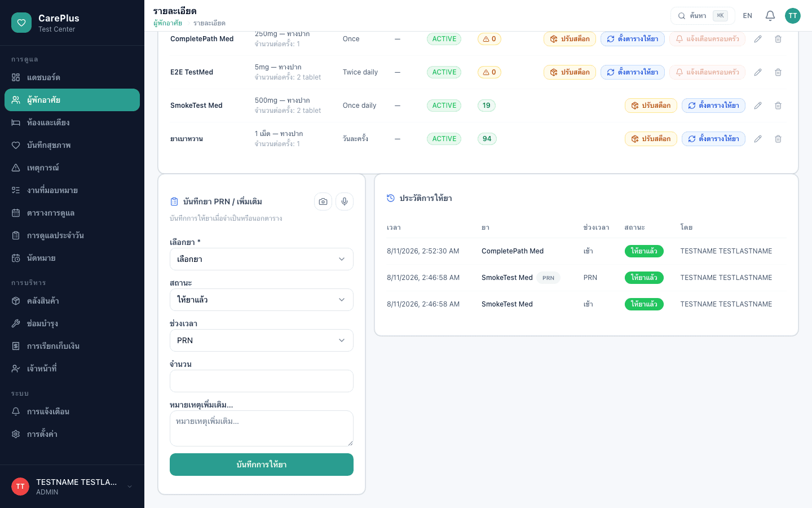
Task: Click ตั้งตารางให้ยา for ยาเบาหวาน
Action: pyautogui.click(x=713, y=139)
